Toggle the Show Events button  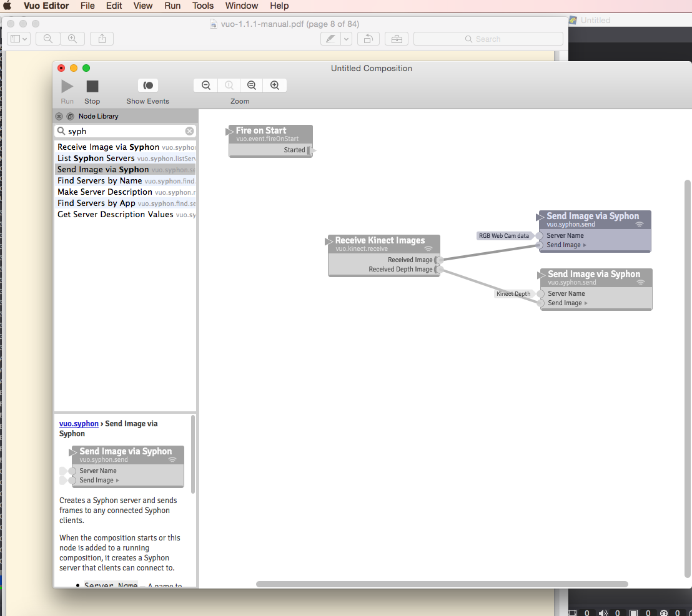148,85
